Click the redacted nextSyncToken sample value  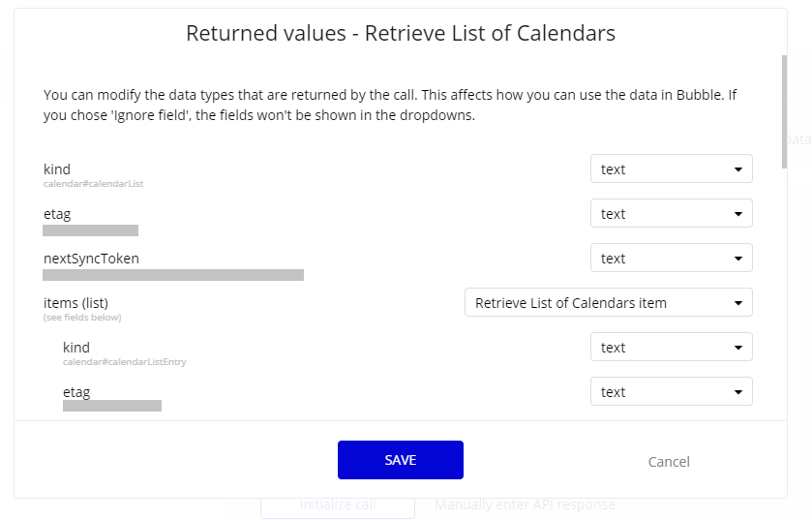pos(173,275)
